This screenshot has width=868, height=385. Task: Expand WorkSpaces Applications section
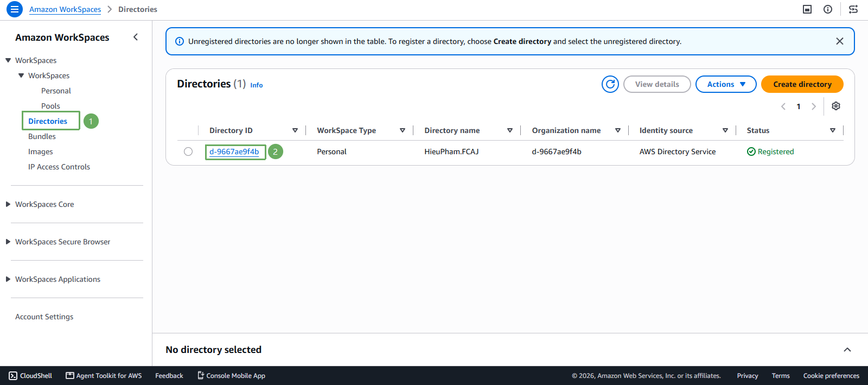click(x=8, y=279)
